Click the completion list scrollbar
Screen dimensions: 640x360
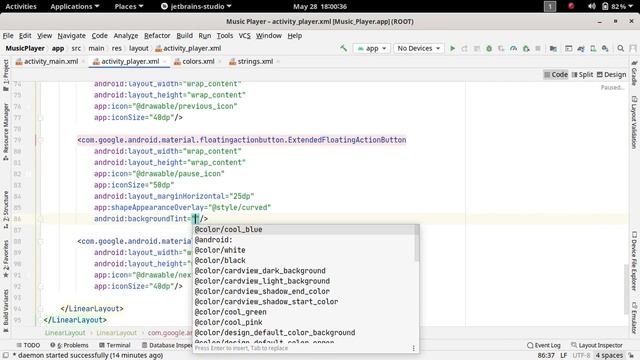point(417,243)
